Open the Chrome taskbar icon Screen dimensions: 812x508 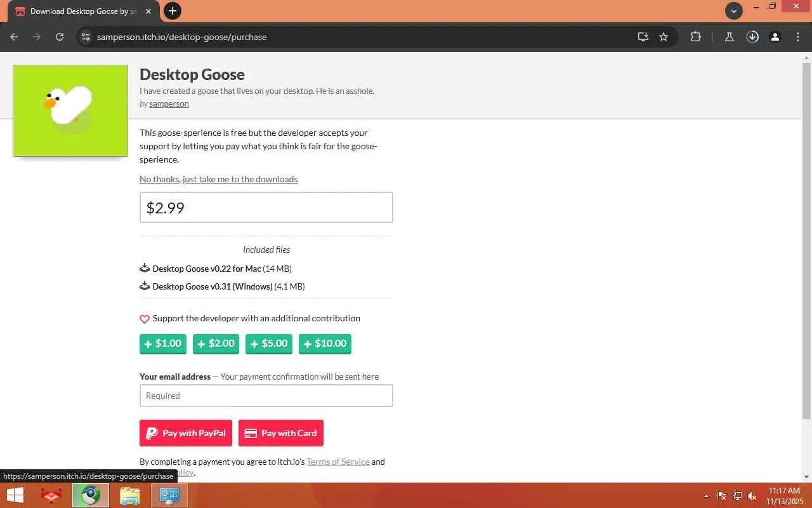point(90,495)
